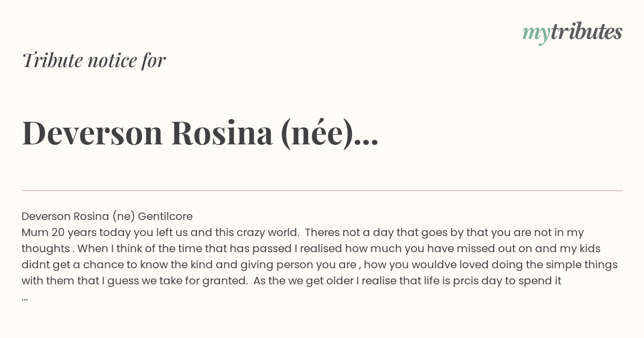Image resolution: width=644 pixels, height=338 pixels.
Task: Click the surname "Gentilcore" in the body text
Action: (165, 216)
